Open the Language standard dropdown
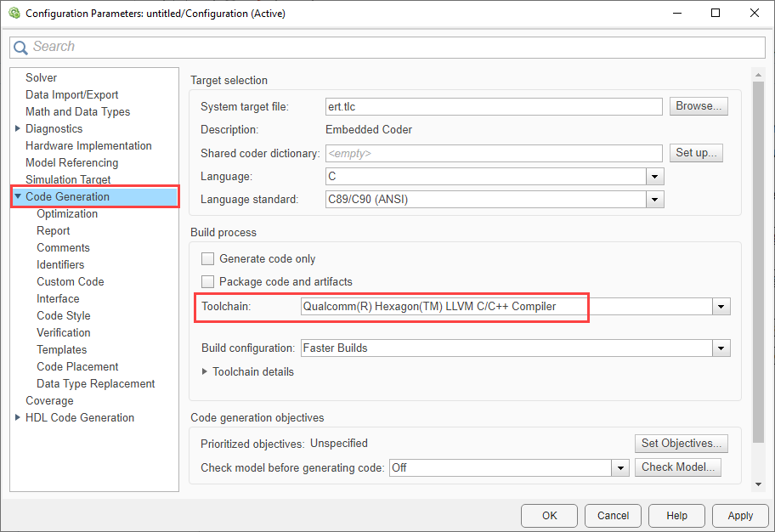 point(654,200)
